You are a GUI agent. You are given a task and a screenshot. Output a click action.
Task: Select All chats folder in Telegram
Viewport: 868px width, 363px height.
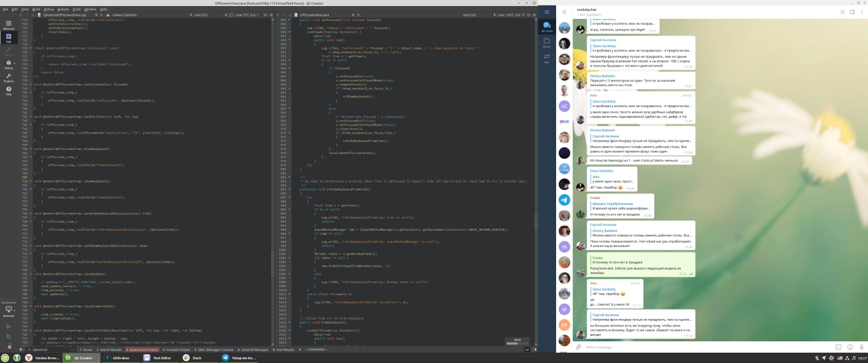pyautogui.click(x=547, y=27)
